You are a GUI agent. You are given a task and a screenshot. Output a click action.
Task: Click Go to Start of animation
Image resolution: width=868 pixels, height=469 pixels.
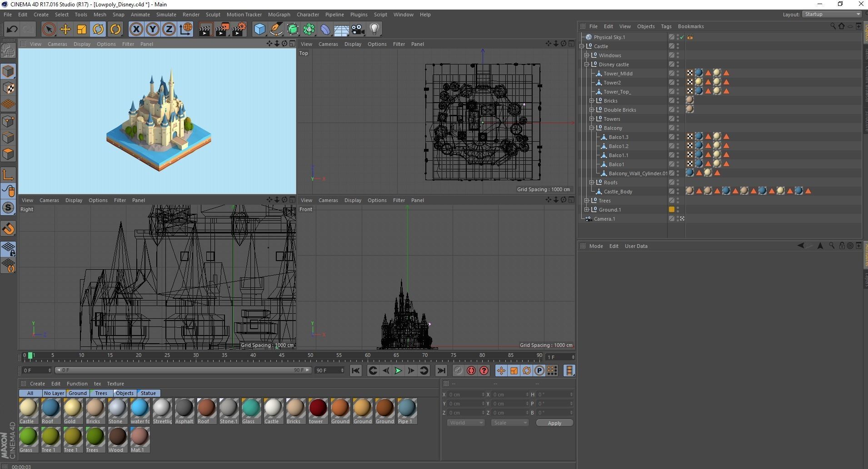point(356,371)
